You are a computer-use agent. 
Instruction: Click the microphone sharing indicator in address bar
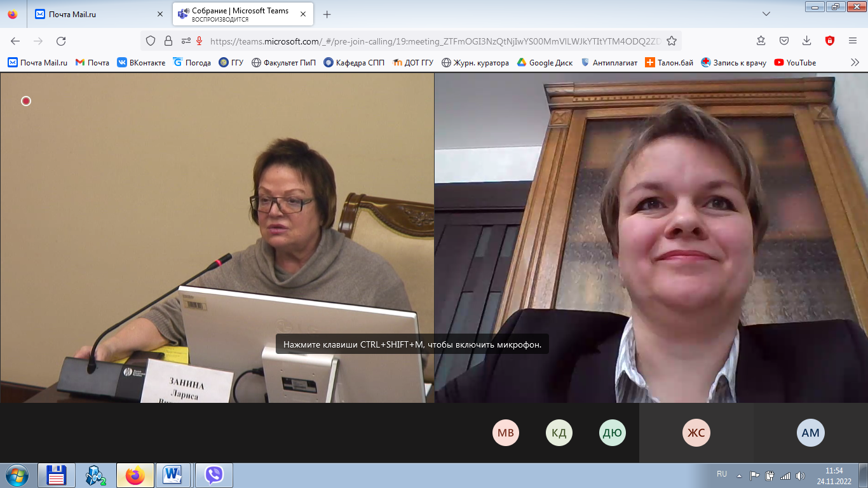199,41
